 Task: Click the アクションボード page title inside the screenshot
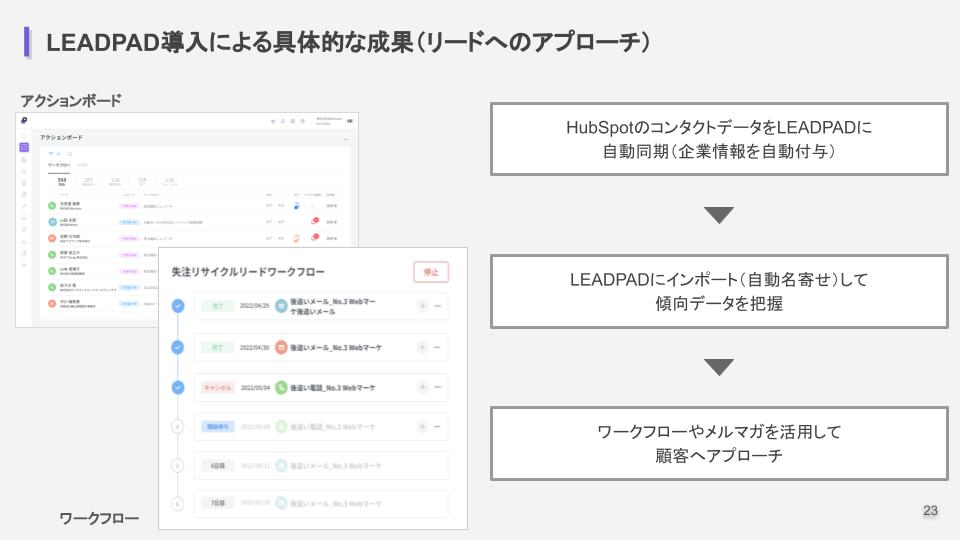click(x=61, y=137)
